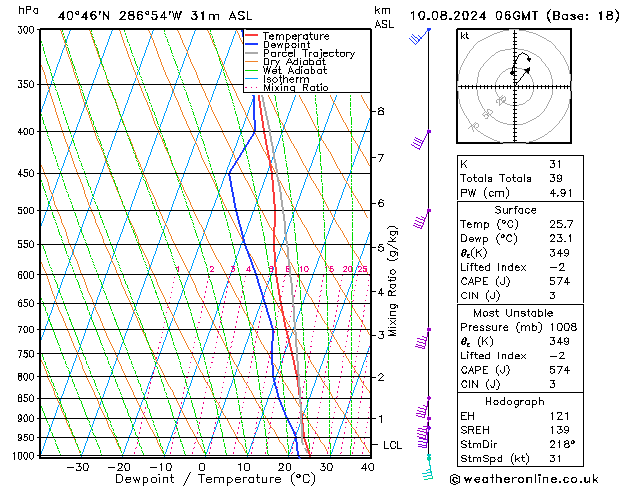The height and width of the screenshot is (486, 629).
Task: Click the -30 temperature axis tick label
Action: coord(77,467)
